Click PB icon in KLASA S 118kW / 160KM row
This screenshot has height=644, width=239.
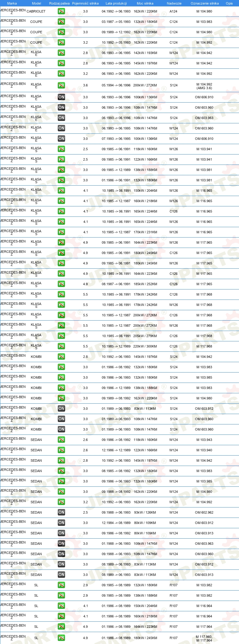click(61, 149)
